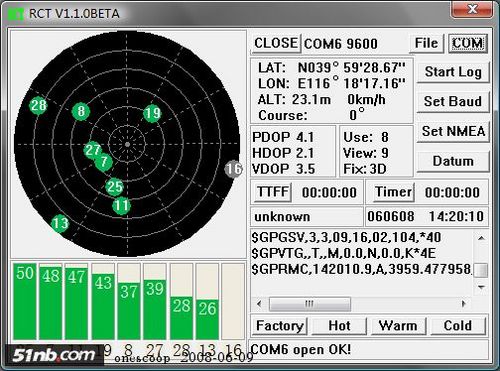Click the Hot start button

(339, 326)
